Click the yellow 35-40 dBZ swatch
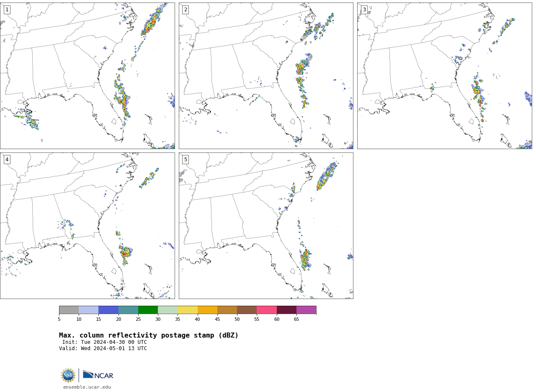The height and width of the screenshot is (392, 536). [188, 310]
